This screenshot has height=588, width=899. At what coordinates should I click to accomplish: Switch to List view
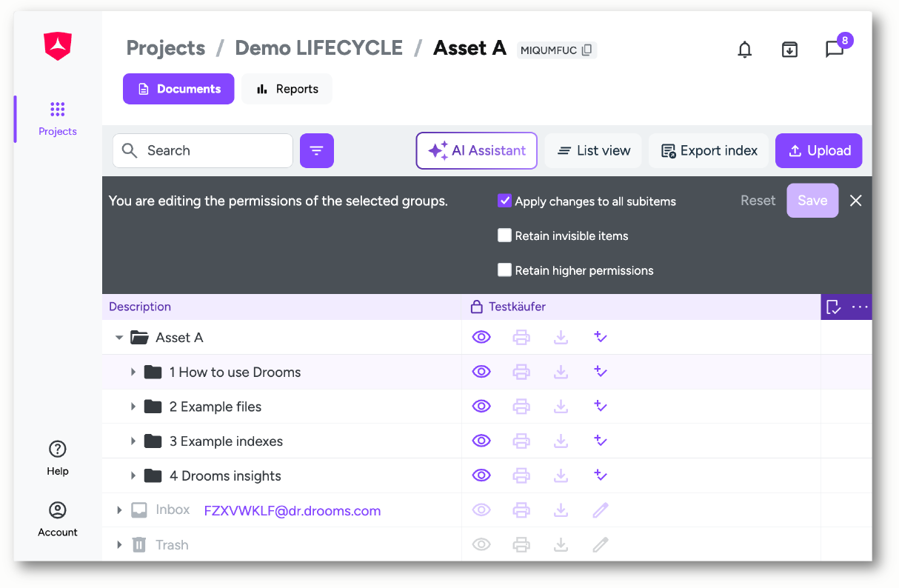tap(594, 150)
